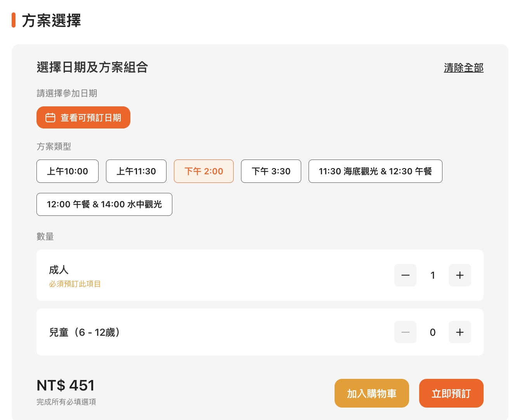Choose 11:30 海底觀光 & 12:30 午餐 plan
Image resolution: width=510 pixels, height=420 pixels.
coord(375,171)
